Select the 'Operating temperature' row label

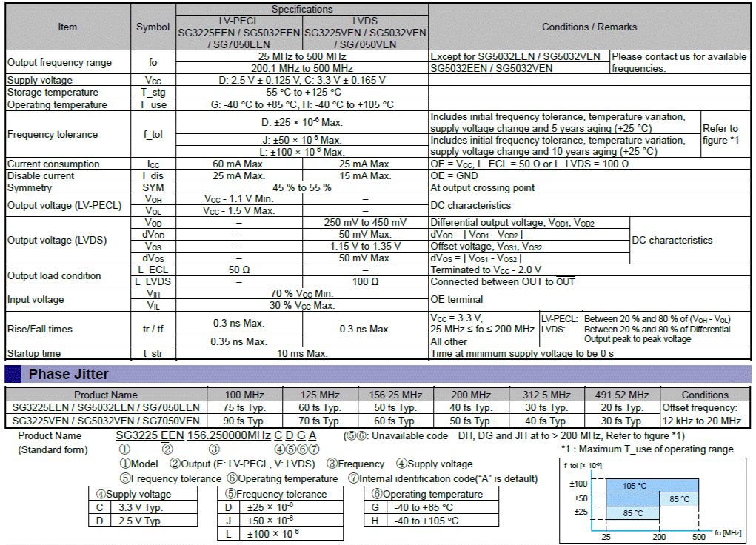point(57,104)
